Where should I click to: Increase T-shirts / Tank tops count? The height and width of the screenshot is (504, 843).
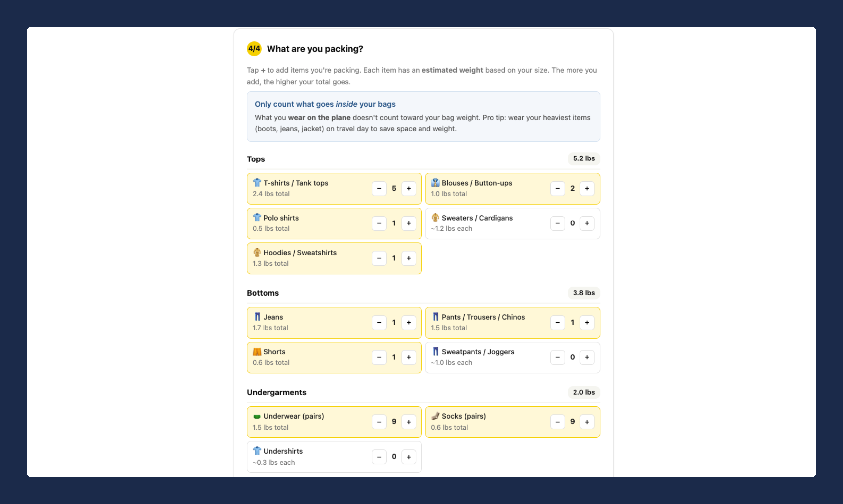tap(409, 188)
